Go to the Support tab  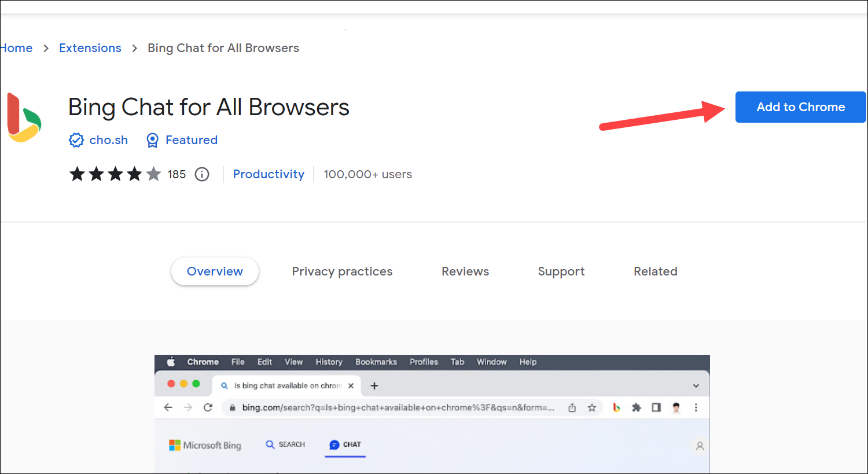[x=561, y=271]
